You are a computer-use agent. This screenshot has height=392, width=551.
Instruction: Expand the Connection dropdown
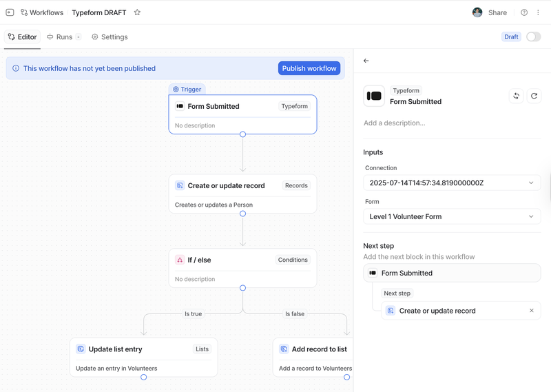(x=452, y=183)
